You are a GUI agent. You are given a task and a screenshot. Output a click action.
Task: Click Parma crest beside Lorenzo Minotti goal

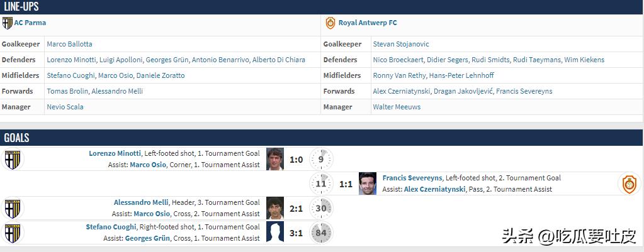[x=12, y=159]
